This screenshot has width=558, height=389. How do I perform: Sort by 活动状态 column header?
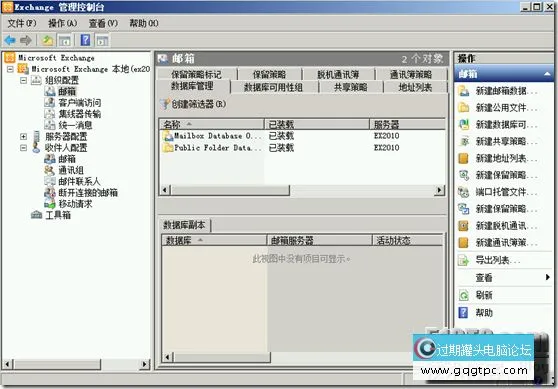[407, 241]
